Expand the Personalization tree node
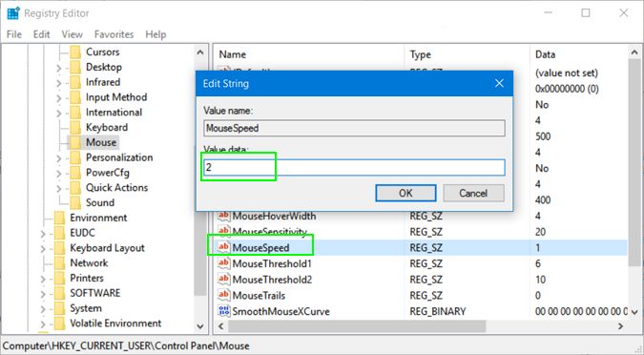This screenshot has height=355, width=644. 59,158
